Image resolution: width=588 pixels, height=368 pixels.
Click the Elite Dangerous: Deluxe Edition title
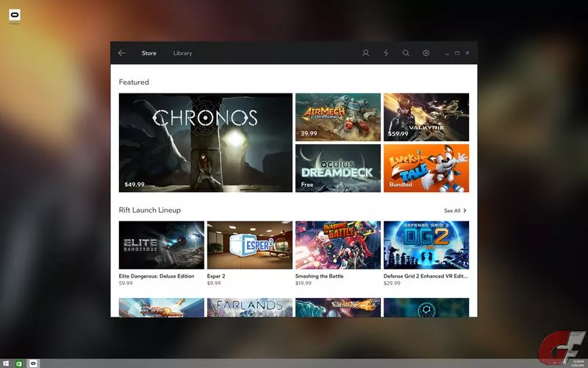(157, 275)
